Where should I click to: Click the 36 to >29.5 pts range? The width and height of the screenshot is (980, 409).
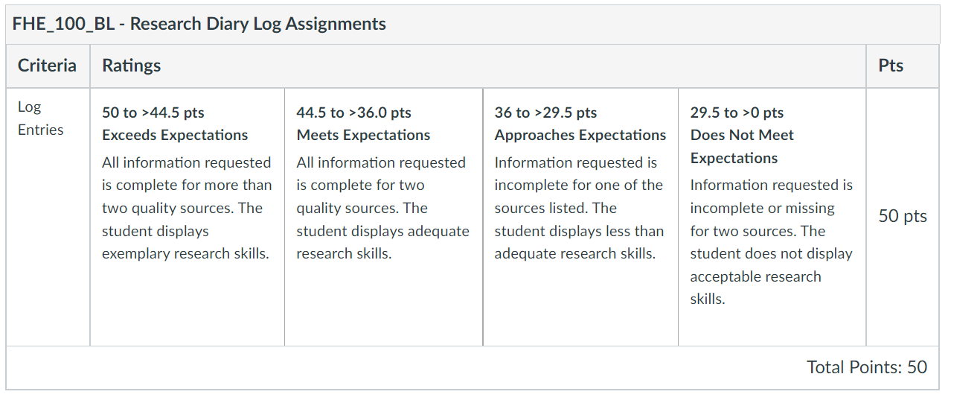click(x=546, y=112)
